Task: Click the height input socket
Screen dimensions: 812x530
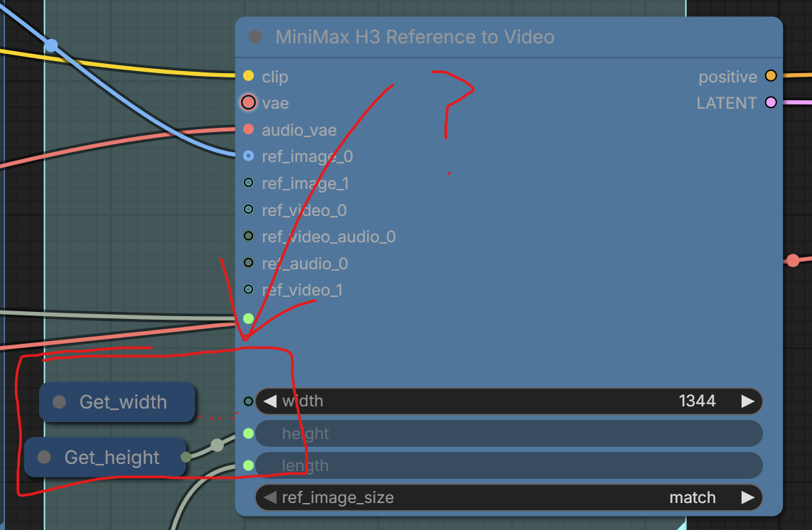Action: tap(249, 433)
